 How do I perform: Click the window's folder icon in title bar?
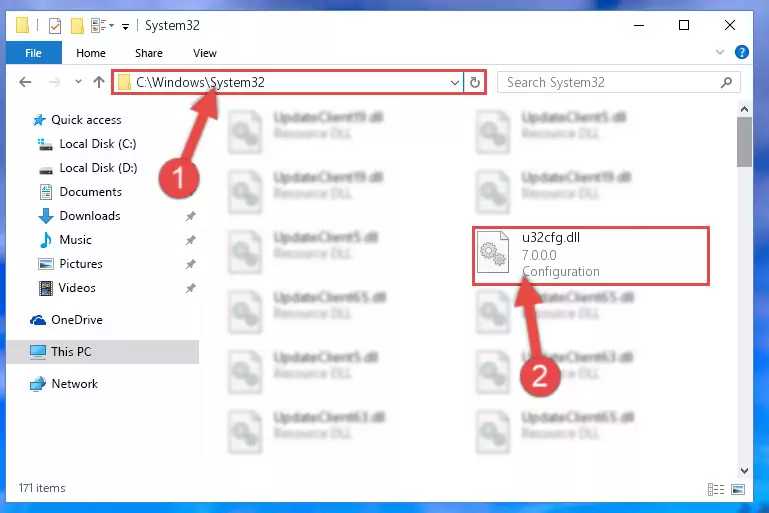pos(22,25)
